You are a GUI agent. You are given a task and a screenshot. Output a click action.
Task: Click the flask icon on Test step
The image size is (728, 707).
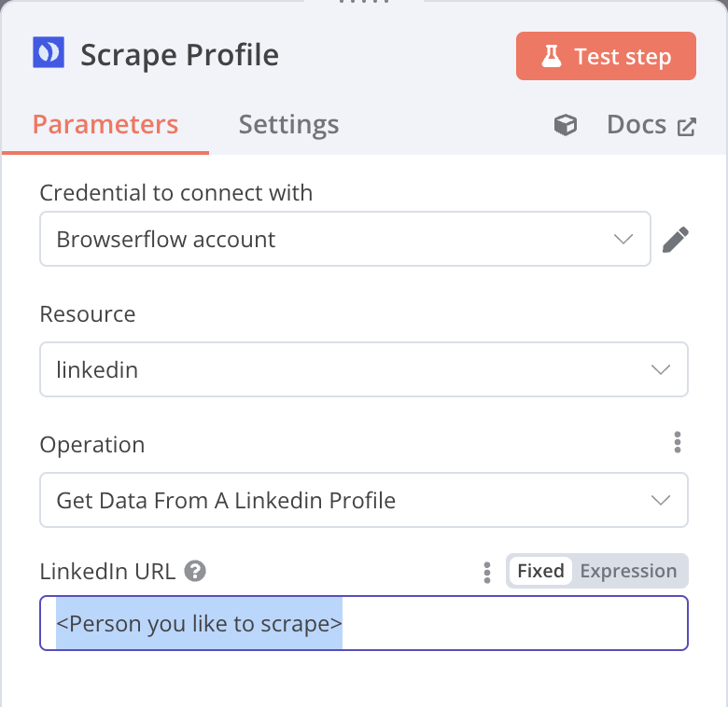552,56
